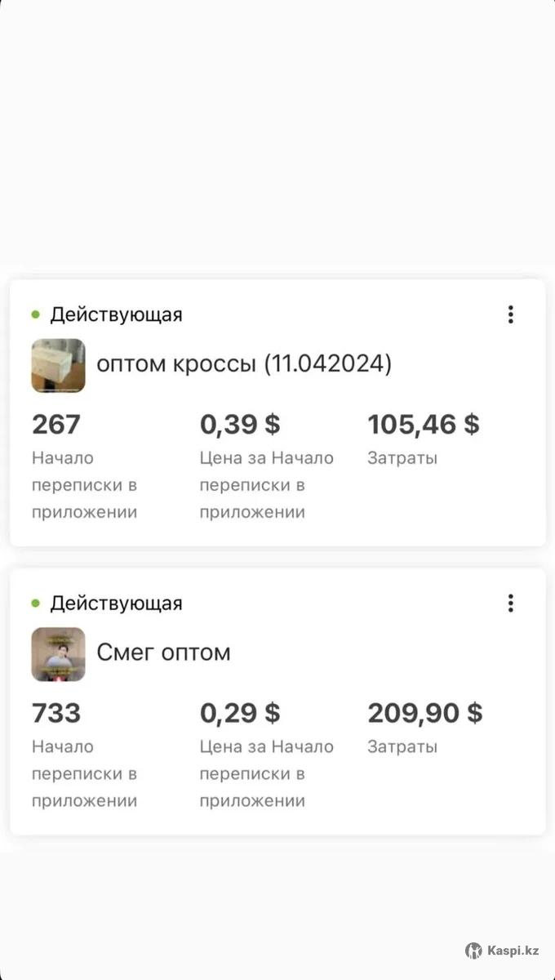Select the 105,46 $ spend amount
Screen dimensions: 555x980
point(424,425)
